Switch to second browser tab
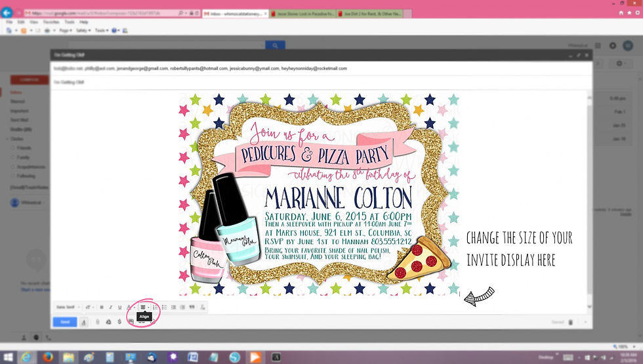The width and height of the screenshot is (643, 364). (x=302, y=14)
